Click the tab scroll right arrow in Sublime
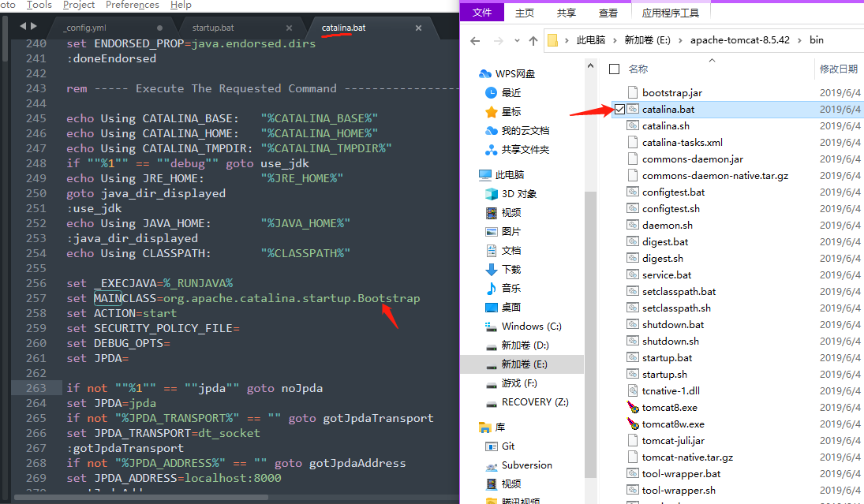Screen dimensions: 864x504 coord(34,28)
